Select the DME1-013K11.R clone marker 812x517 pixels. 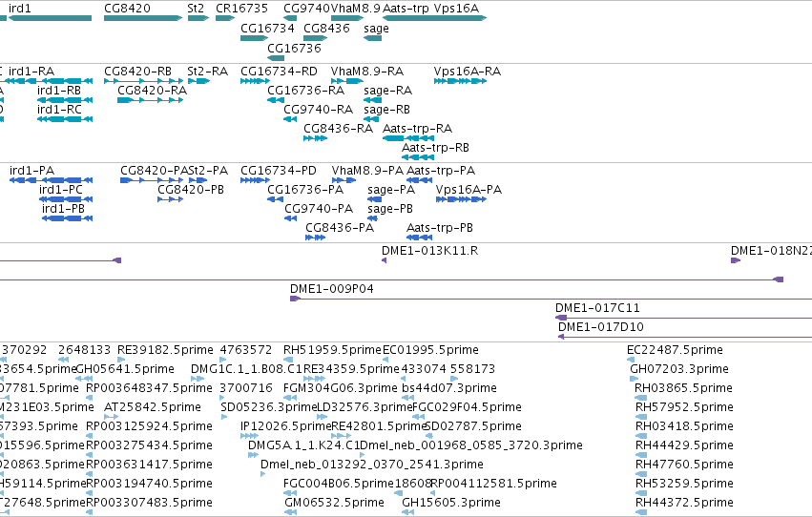point(384,260)
